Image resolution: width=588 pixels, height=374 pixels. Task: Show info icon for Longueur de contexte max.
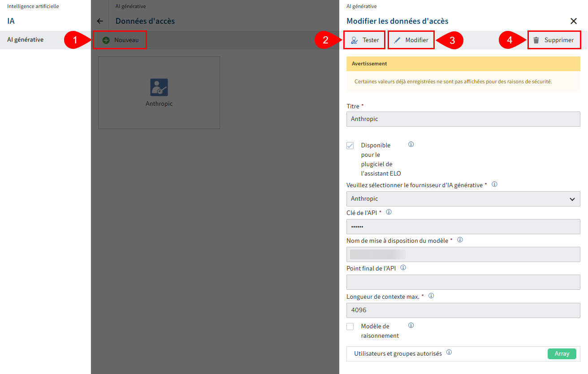431,296
